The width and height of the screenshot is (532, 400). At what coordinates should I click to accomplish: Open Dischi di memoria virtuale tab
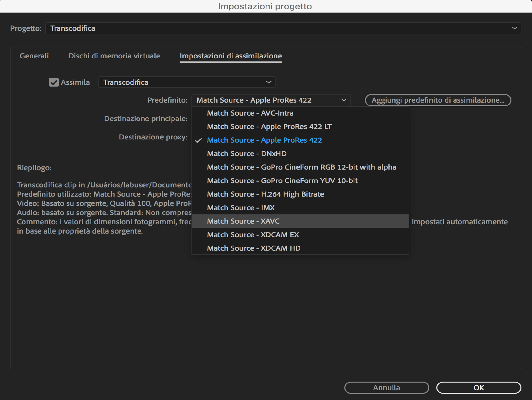click(114, 56)
